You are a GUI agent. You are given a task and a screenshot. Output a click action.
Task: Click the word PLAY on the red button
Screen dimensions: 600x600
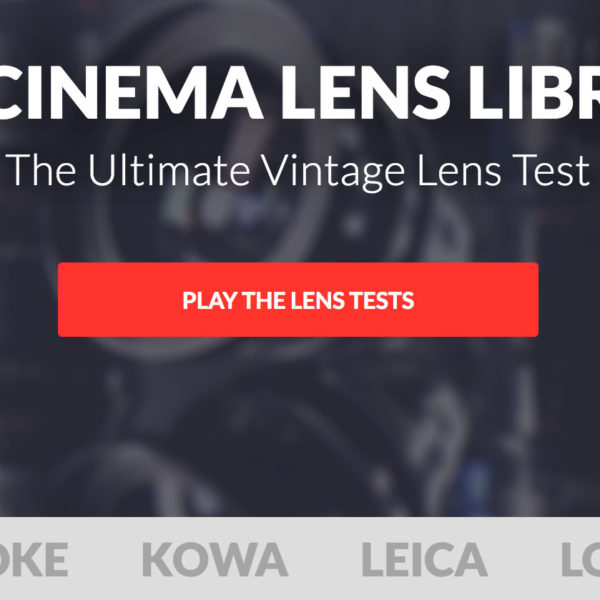pos(209,300)
